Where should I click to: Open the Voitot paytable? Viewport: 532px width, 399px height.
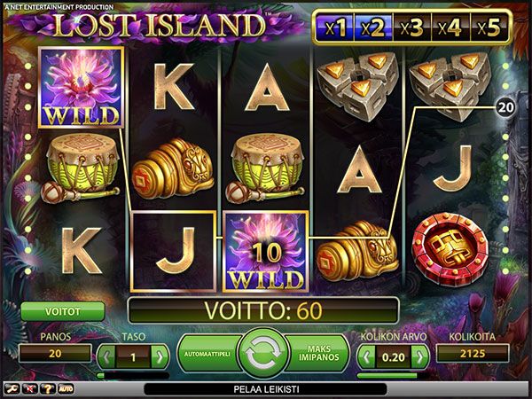click(62, 311)
